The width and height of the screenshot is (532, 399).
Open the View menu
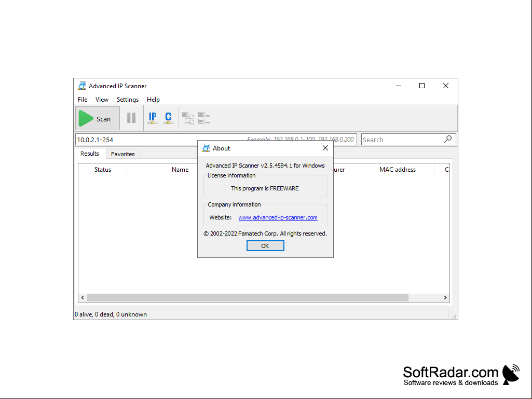coord(102,100)
